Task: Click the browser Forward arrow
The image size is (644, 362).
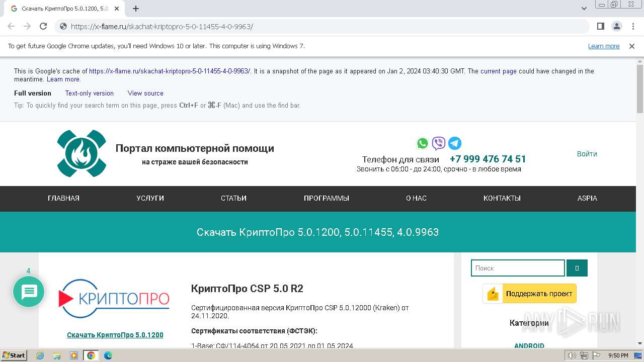Action: click(x=27, y=26)
